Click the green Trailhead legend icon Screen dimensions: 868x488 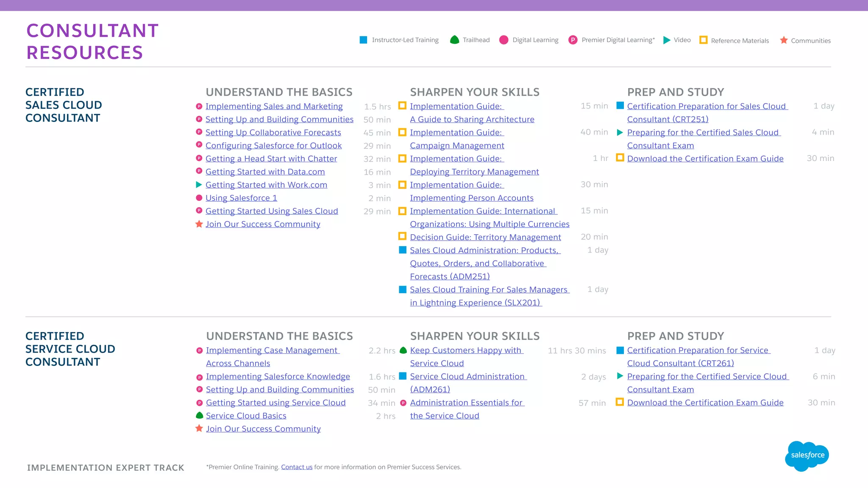coord(454,40)
